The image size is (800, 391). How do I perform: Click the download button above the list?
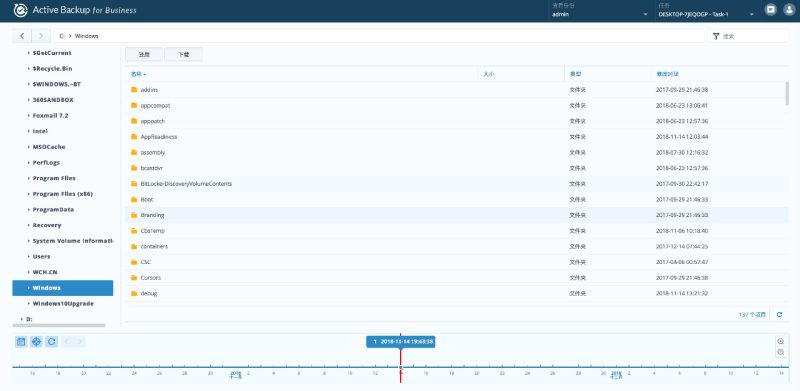(184, 54)
